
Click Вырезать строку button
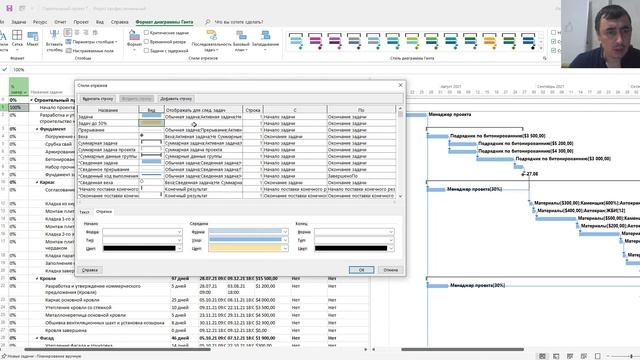point(98,99)
